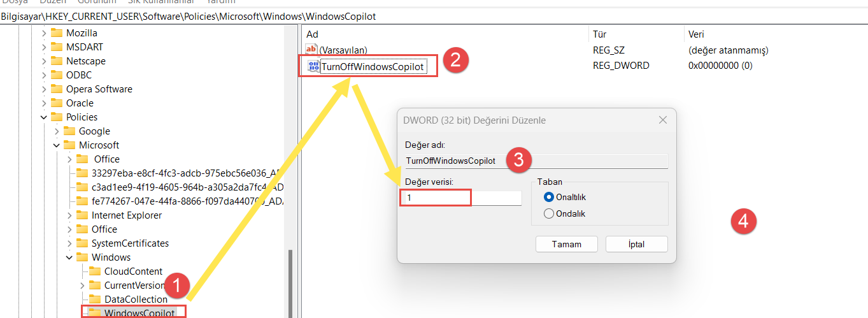Click the 33297eba key folder icon
Viewport: 868px width, 318px height.
(x=82, y=173)
